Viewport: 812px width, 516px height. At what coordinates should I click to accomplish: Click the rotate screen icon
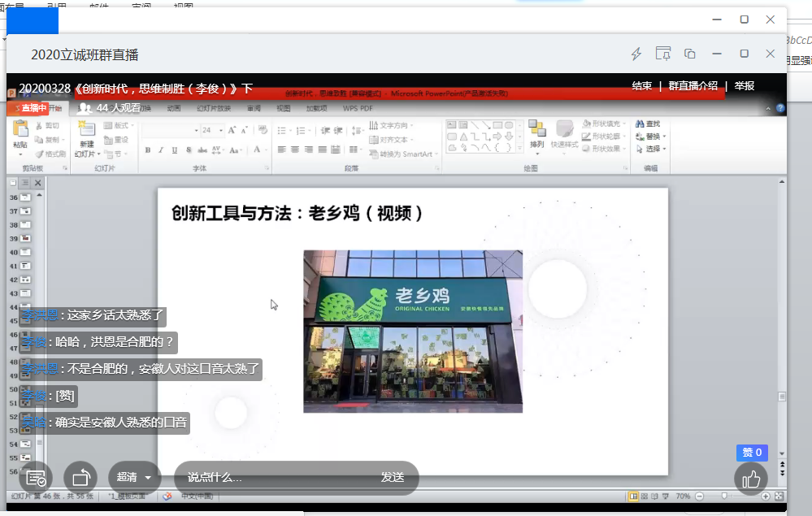pyautogui.click(x=80, y=478)
